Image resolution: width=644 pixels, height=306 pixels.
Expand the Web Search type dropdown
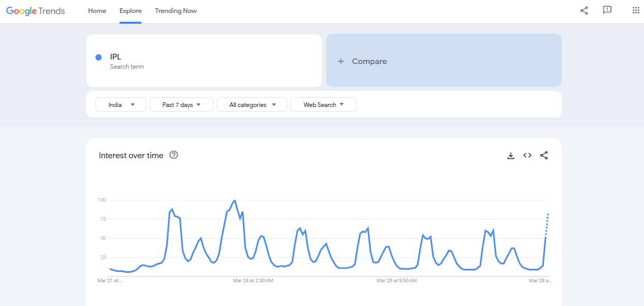(323, 104)
